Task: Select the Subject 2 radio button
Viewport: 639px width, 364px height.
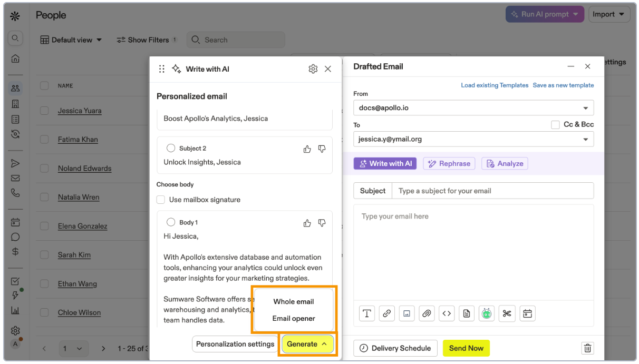Action: pos(170,148)
